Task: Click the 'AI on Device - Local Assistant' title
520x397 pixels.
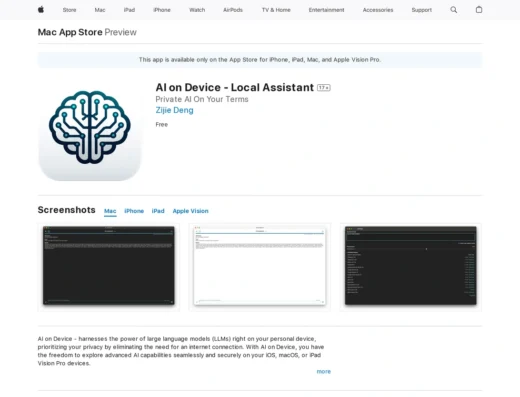Action: [x=235, y=87]
